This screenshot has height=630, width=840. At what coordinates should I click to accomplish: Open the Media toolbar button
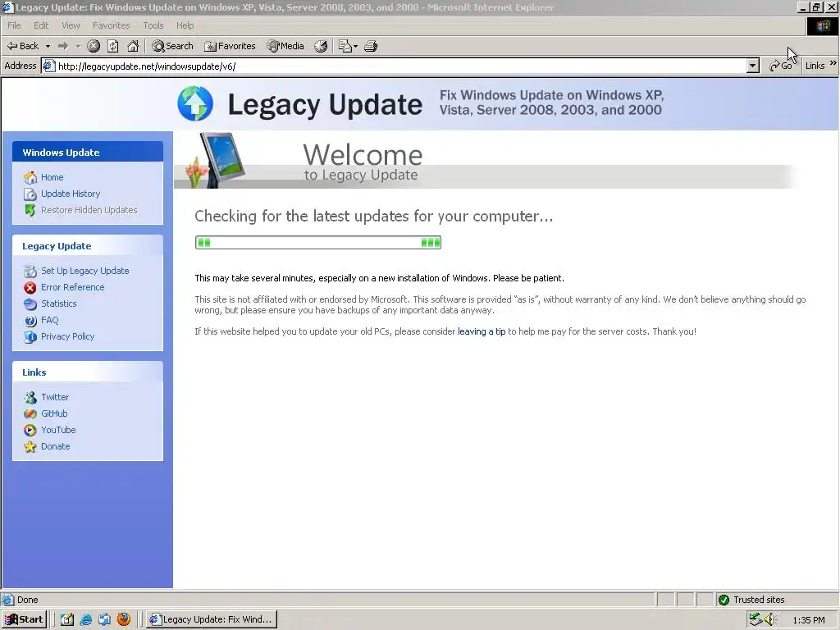tap(285, 46)
